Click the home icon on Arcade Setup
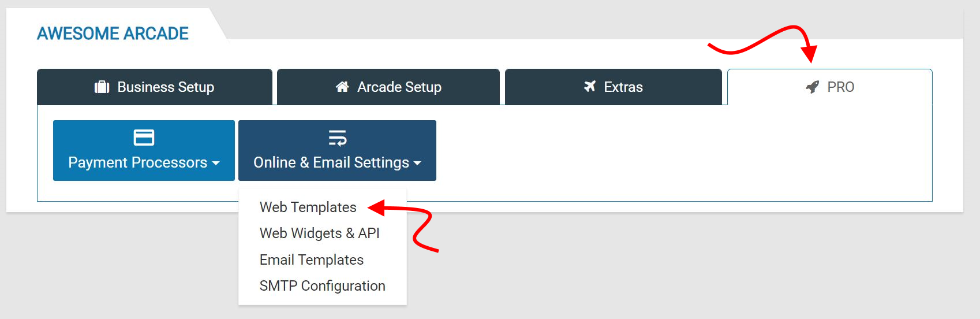 pos(342,87)
